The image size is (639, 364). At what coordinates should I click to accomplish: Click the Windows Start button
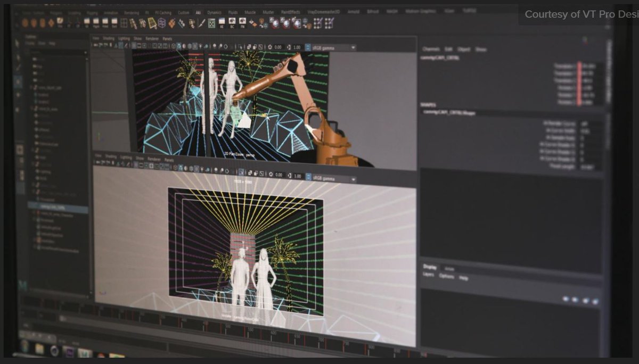pyautogui.click(x=24, y=346)
